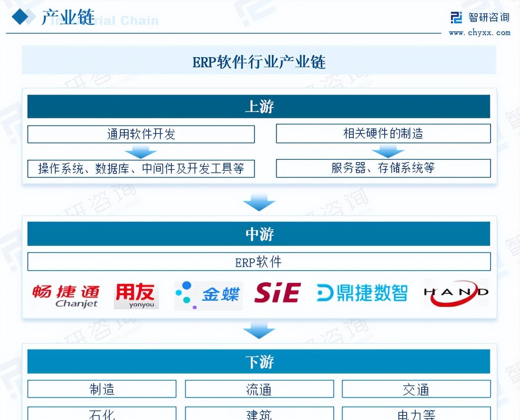
Task: Expand the arrow below 通用软件开发
Action: tap(141, 151)
